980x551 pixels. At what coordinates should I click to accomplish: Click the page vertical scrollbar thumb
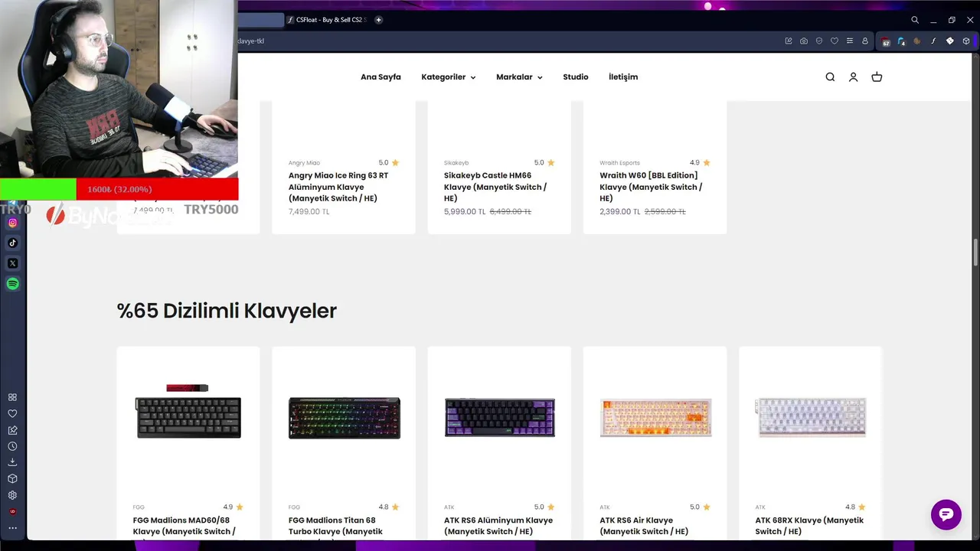(975, 253)
